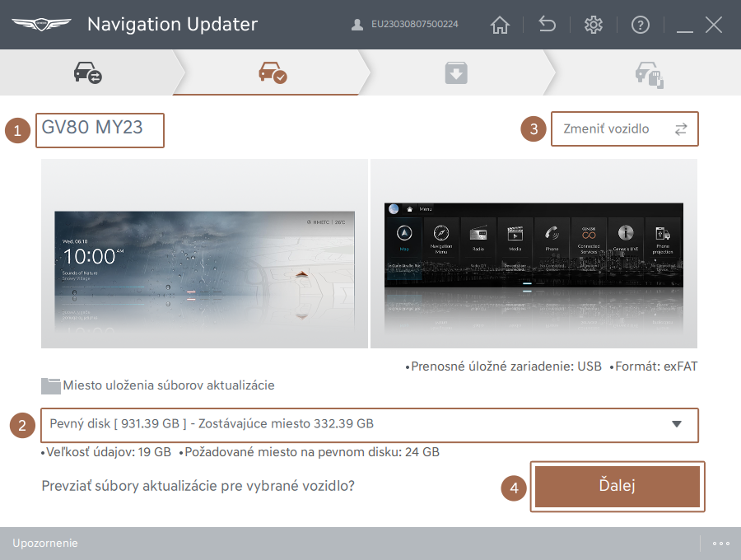Go to the Home screen icon
Viewport: 741px width, 560px height.
point(500,25)
